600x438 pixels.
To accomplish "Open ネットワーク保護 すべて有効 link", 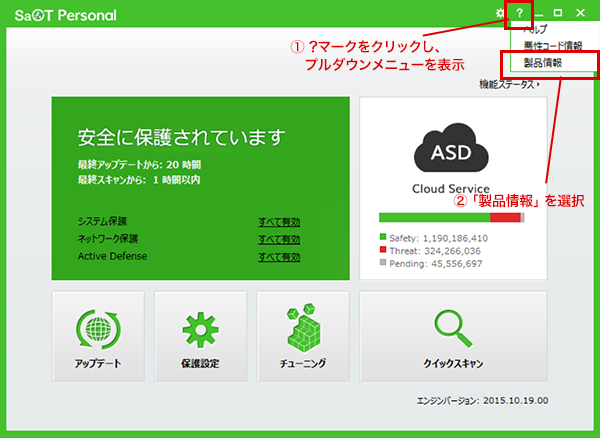I will tap(279, 239).
